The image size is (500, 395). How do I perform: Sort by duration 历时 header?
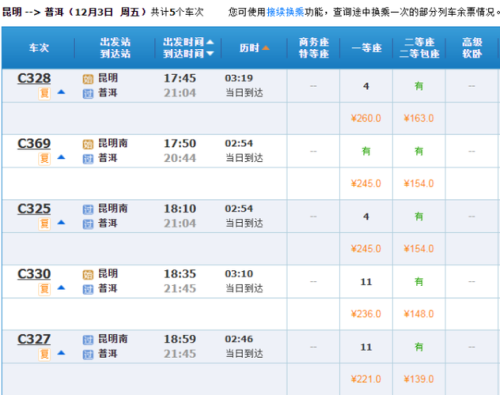[x=254, y=48]
